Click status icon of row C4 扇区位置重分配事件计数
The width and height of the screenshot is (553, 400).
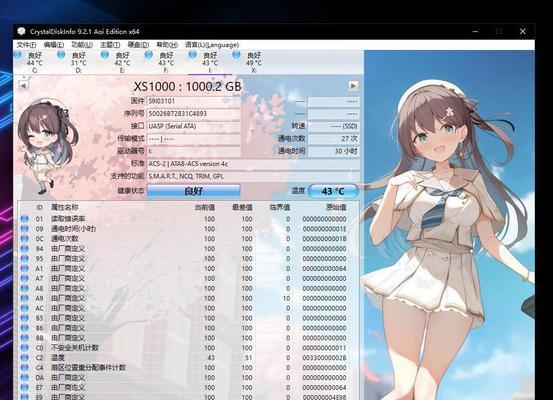coord(24,368)
